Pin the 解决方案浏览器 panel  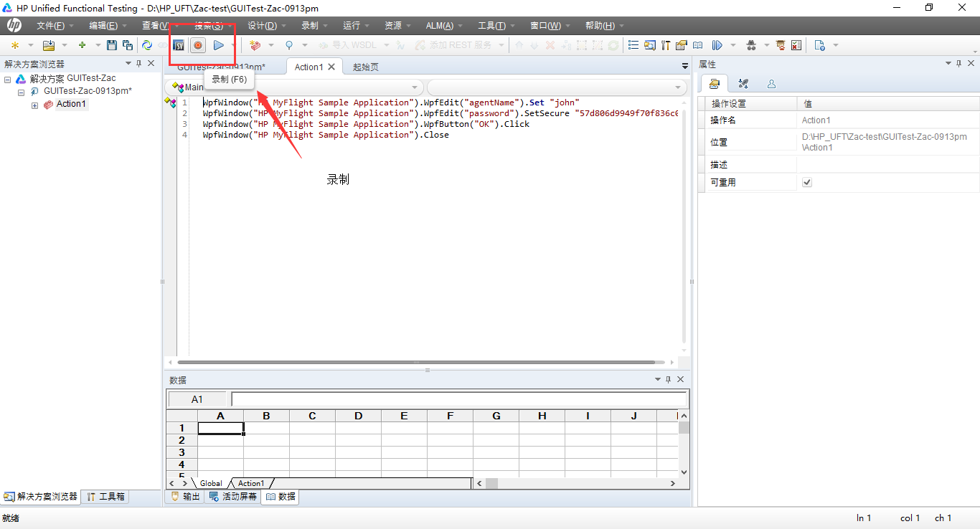(x=139, y=64)
